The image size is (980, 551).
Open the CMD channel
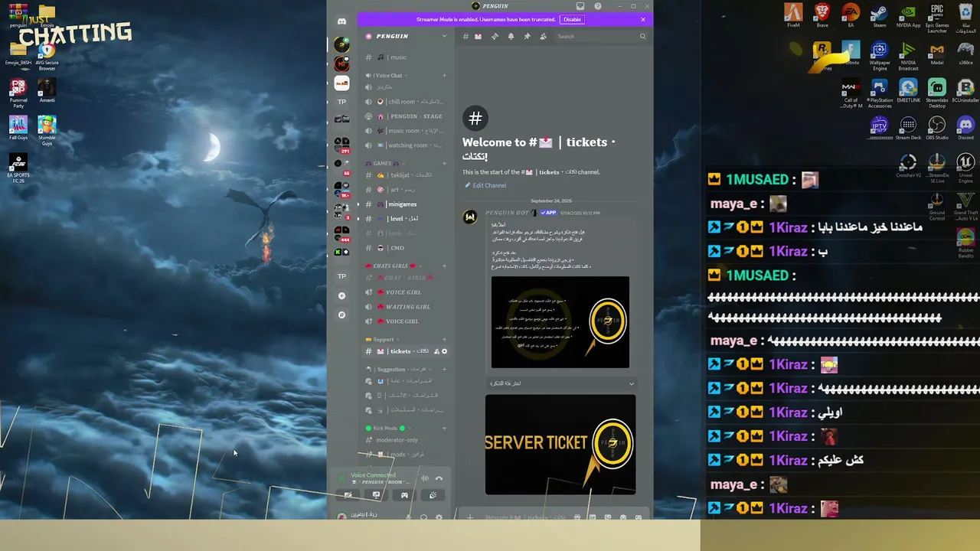tap(406, 248)
